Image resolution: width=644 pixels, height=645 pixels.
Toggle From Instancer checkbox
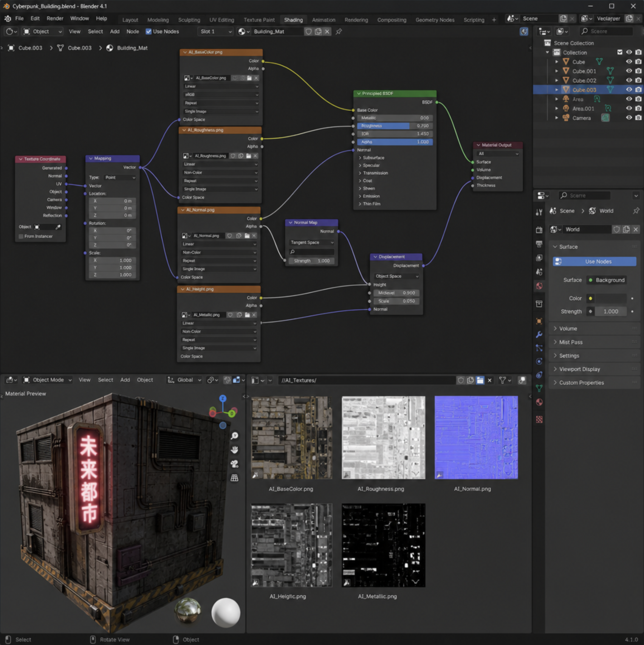[21, 236]
